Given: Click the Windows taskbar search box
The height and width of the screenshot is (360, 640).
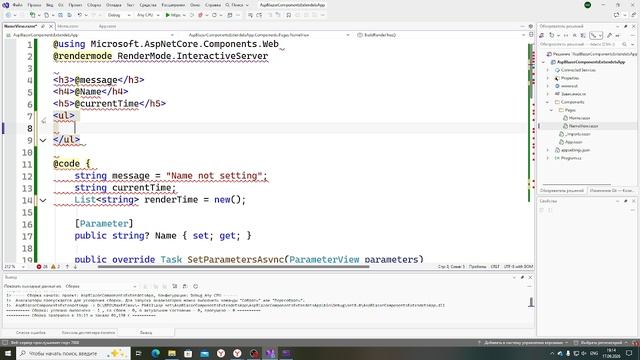Looking at the screenshot, I should [x=73, y=353].
